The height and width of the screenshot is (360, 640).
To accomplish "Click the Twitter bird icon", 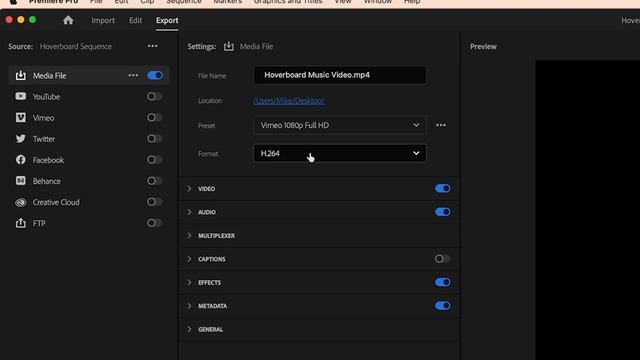I will pos(20,139).
